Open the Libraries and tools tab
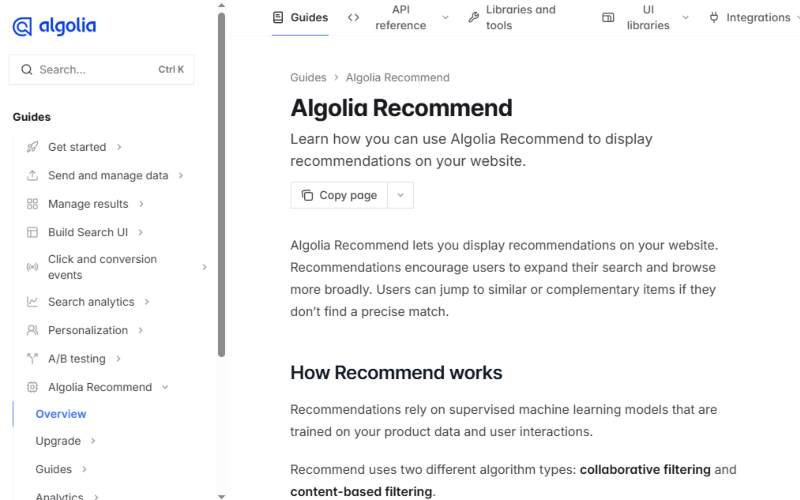This screenshot has width=800, height=500. coord(512,17)
